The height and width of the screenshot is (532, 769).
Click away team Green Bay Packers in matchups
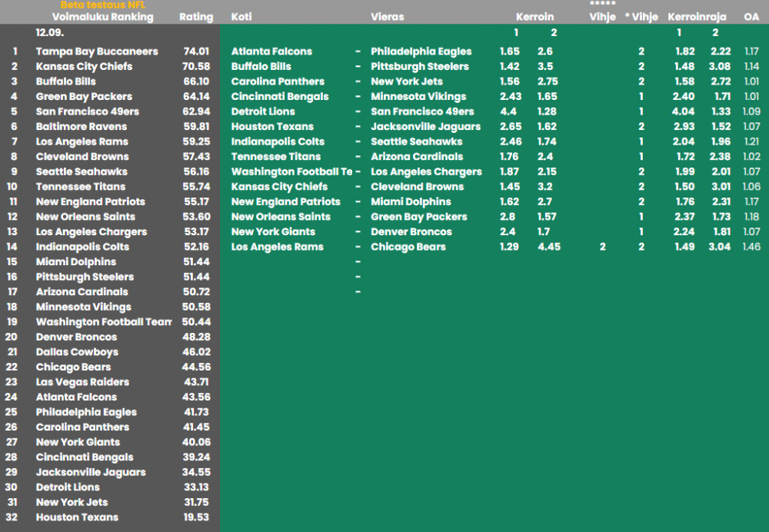(419, 217)
